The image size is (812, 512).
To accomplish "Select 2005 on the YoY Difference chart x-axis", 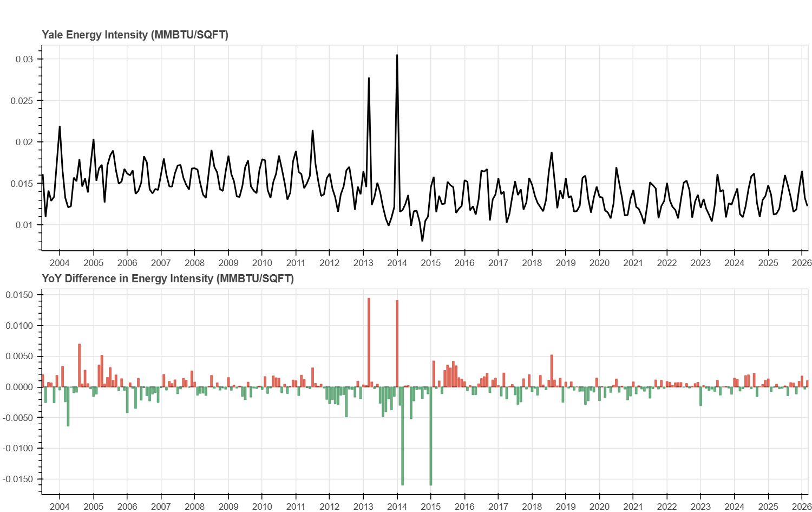I will [x=94, y=507].
